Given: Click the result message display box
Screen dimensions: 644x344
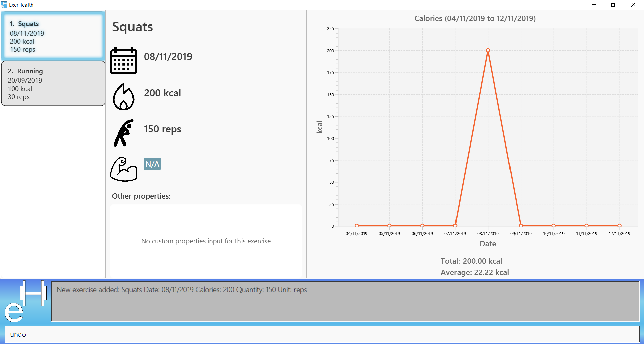Looking at the screenshot, I should [x=345, y=301].
